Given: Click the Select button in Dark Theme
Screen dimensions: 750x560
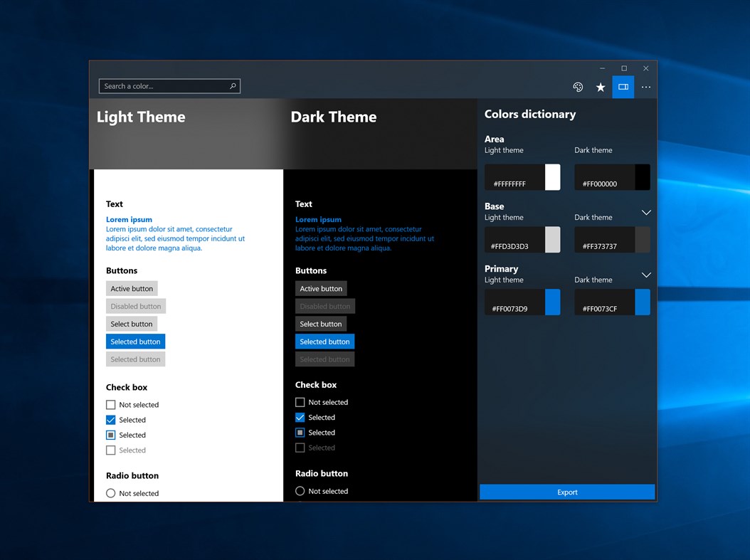Looking at the screenshot, I should tap(321, 324).
